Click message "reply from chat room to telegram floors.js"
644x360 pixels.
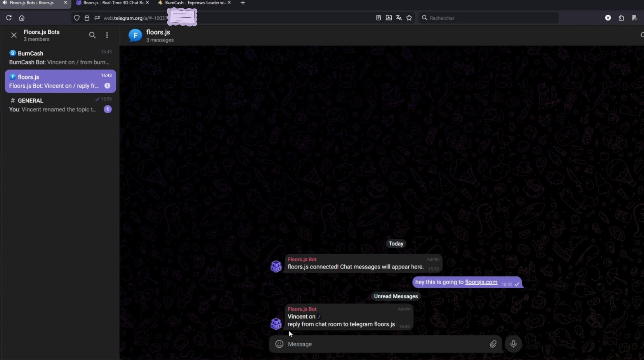[x=341, y=324]
